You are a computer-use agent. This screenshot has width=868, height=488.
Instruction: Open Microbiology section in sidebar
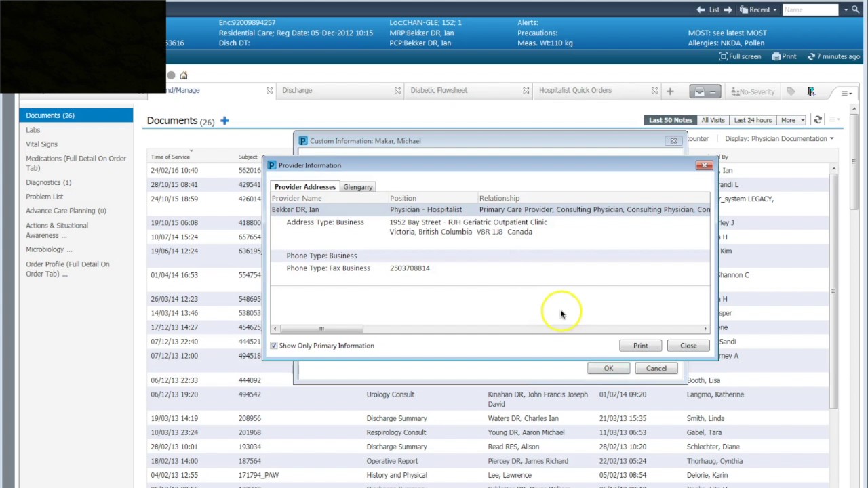(x=49, y=249)
